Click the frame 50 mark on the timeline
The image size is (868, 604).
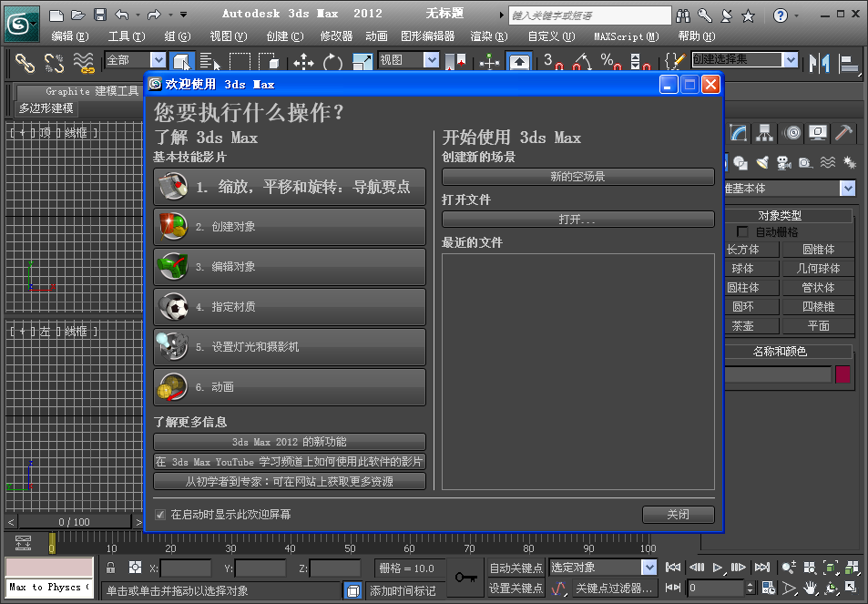tap(350, 548)
